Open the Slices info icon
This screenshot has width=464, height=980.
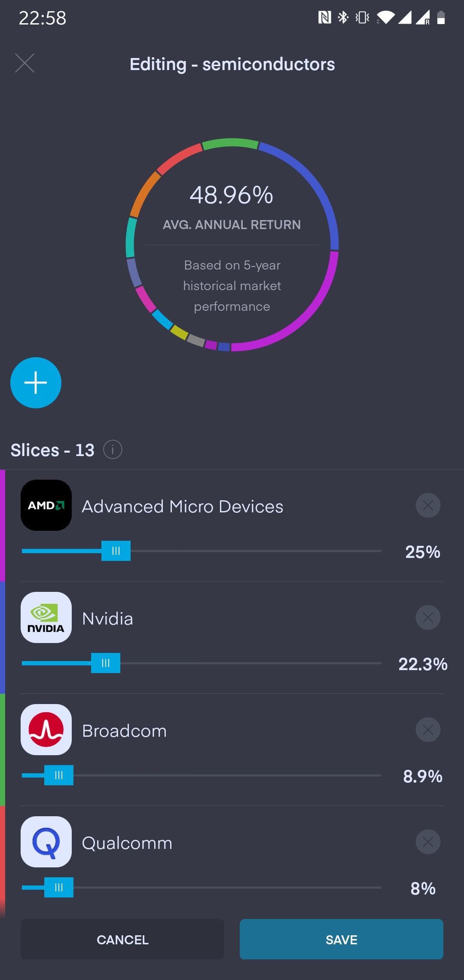pyautogui.click(x=113, y=450)
